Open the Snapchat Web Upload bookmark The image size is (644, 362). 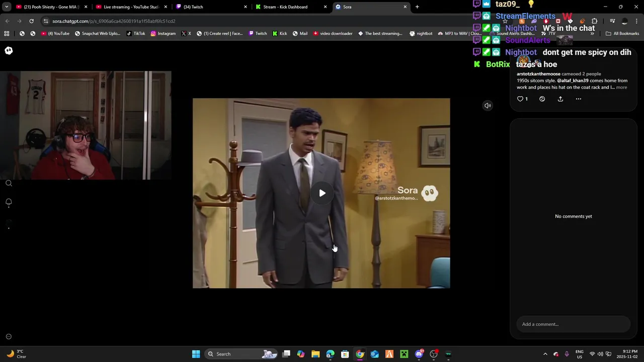click(98, 34)
